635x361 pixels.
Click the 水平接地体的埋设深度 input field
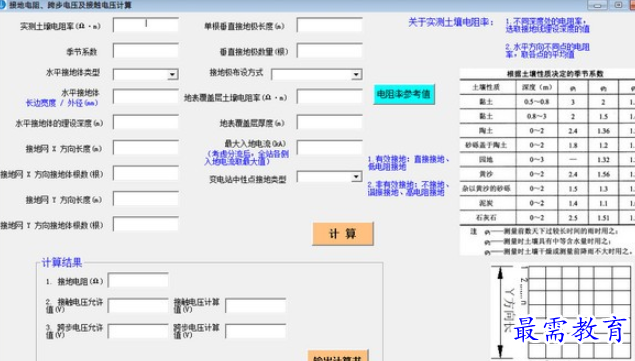(x=146, y=122)
